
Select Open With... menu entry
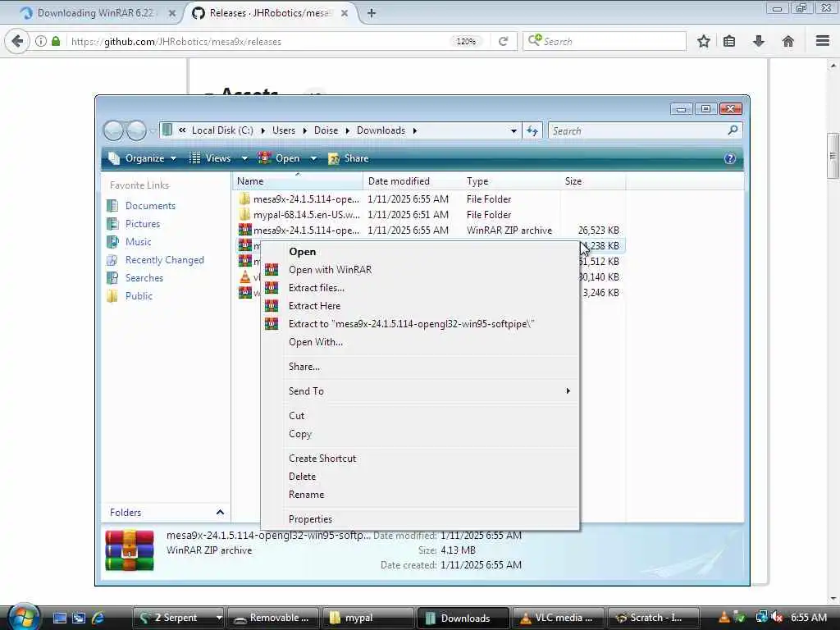click(316, 342)
